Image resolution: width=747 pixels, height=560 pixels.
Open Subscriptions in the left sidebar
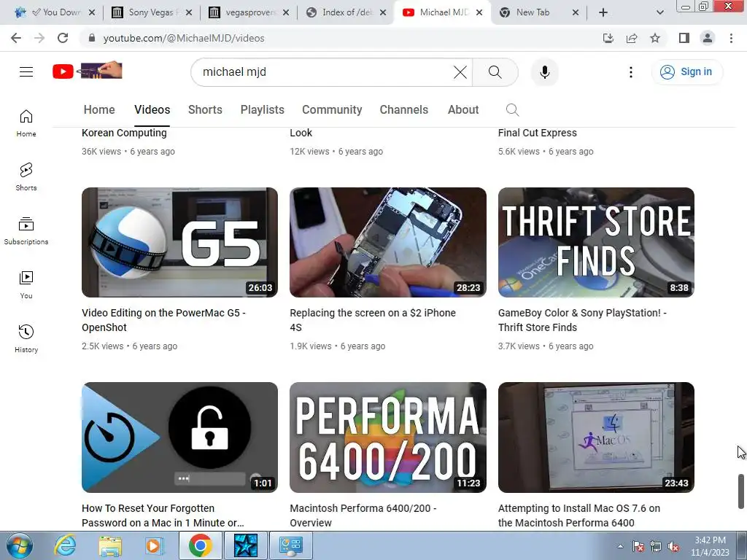click(x=26, y=231)
